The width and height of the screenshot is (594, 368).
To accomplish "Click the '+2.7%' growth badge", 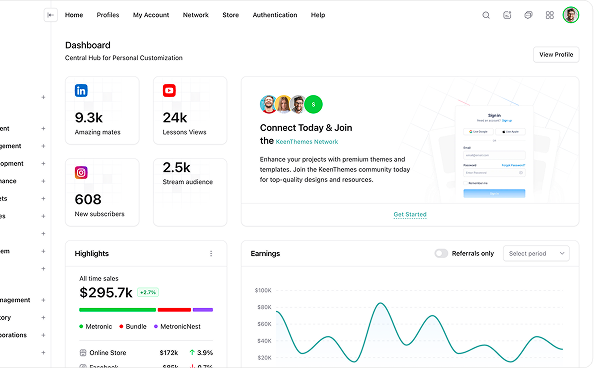I will [148, 292].
